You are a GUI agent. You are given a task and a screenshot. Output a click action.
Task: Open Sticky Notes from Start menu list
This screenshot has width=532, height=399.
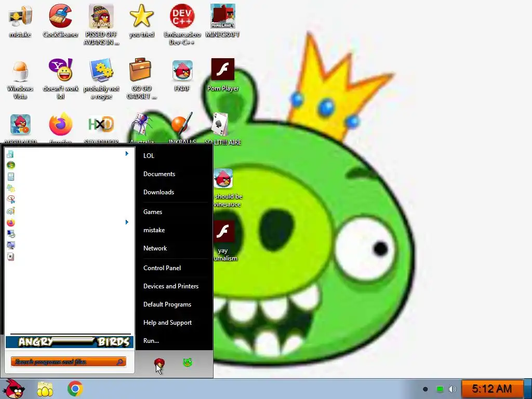click(x=11, y=188)
